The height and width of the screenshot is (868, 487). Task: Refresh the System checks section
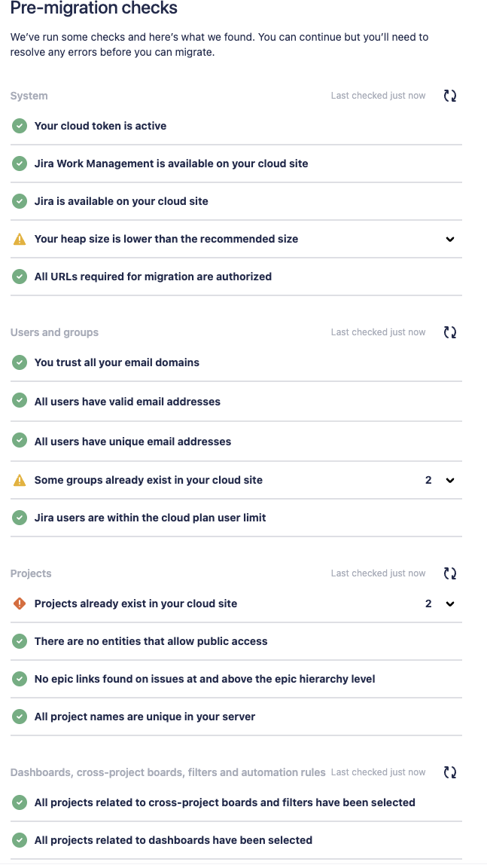[450, 96]
